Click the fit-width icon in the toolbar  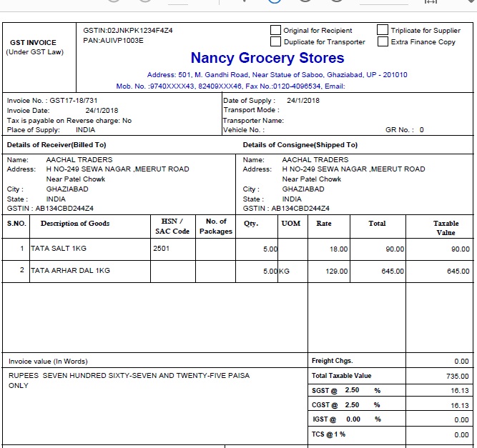click(x=431, y=1)
